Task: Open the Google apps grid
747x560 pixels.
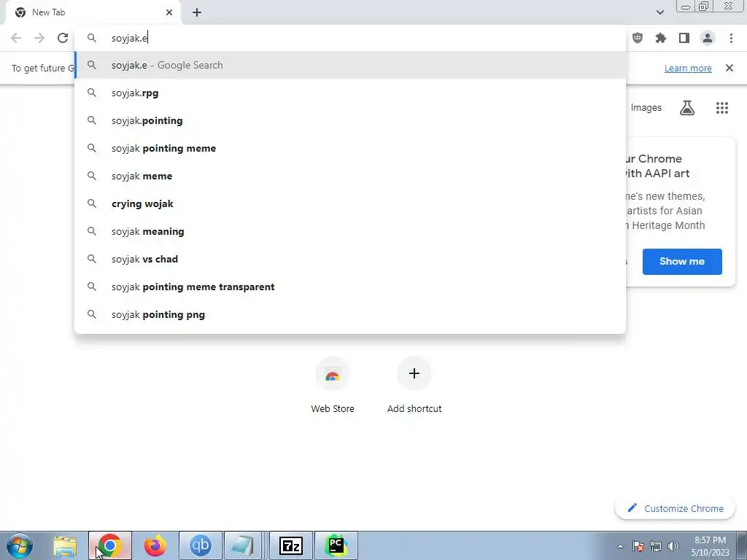Action: point(722,108)
